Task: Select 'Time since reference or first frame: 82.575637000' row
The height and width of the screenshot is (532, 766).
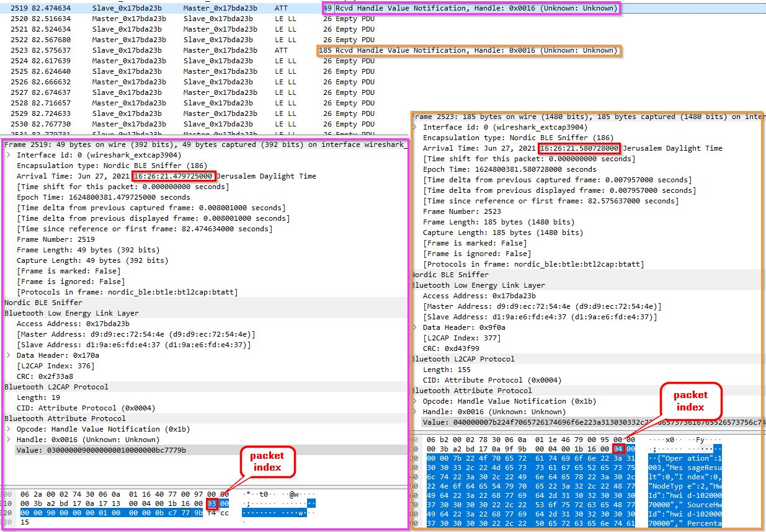Action: point(550,201)
